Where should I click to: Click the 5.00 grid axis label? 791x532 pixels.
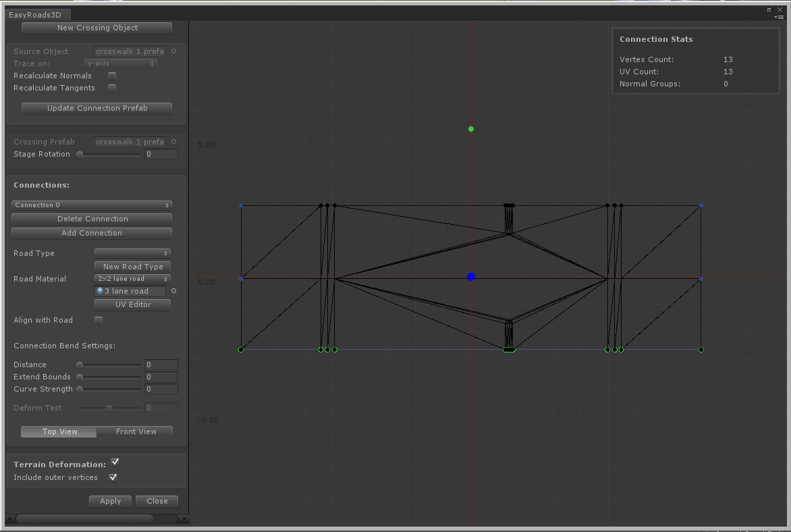(207, 144)
